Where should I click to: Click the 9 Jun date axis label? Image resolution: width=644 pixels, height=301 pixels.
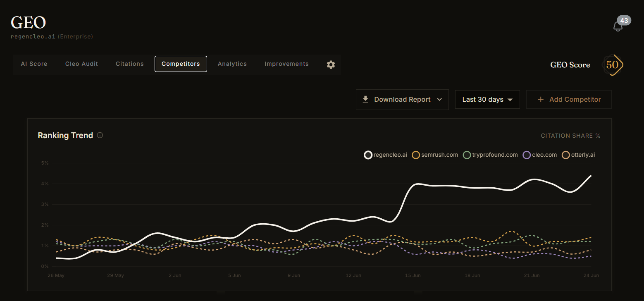294,275
